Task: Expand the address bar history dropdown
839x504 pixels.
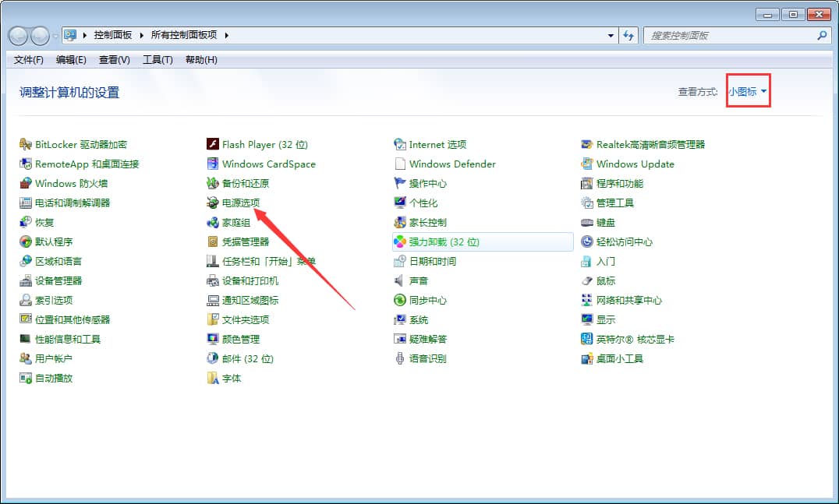Action: (611, 34)
